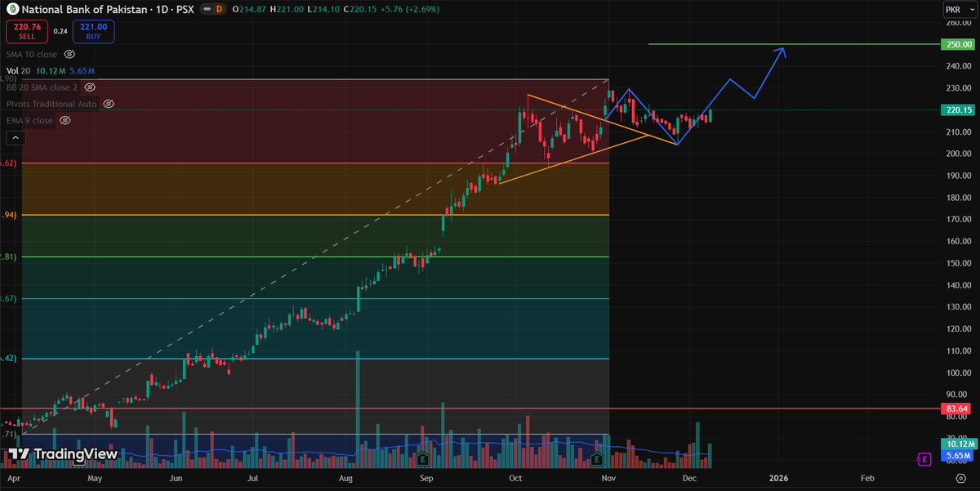
Task: Toggle visibility of Pivots Traditional Auto indicator
Action: 108,104
